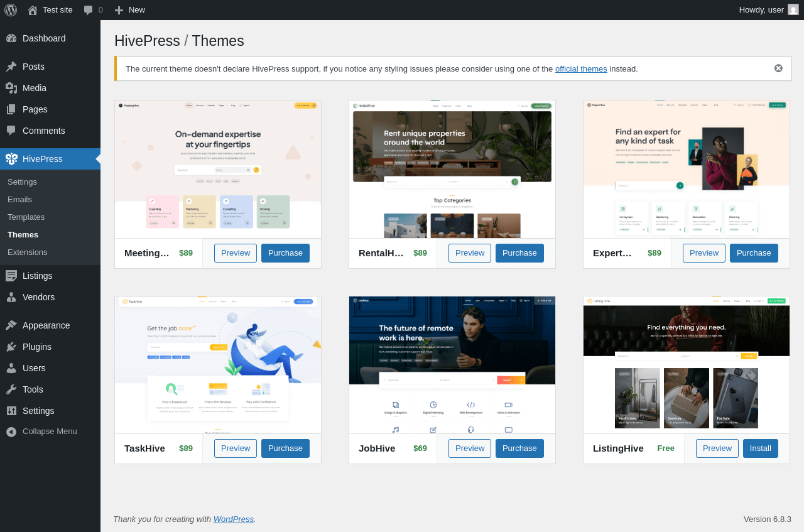Click the TaskHive theme name
The image size is (804, 532).
144,448
